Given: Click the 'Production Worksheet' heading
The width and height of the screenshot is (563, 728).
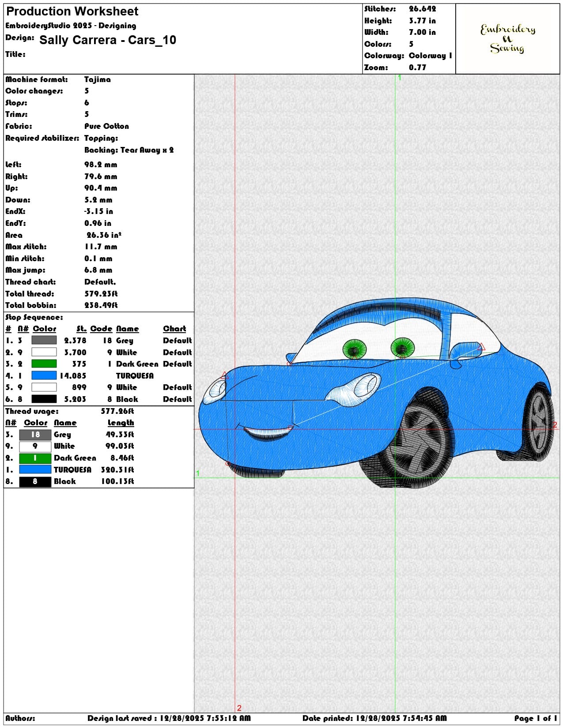Looking at the screenshot, I should click(x=72, y=11).
